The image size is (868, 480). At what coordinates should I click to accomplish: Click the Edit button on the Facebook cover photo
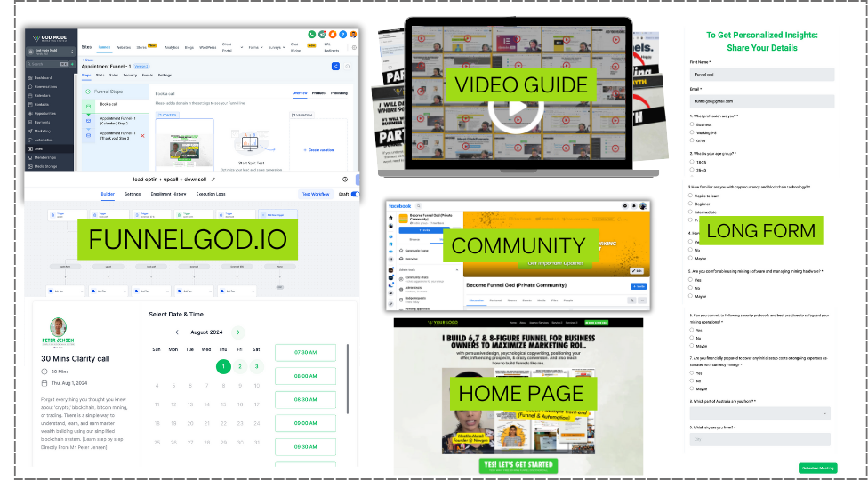[x=637, y=271]
